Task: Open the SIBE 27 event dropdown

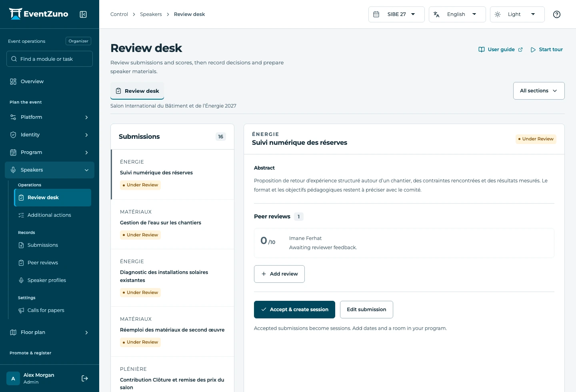Action: [396, 14]
